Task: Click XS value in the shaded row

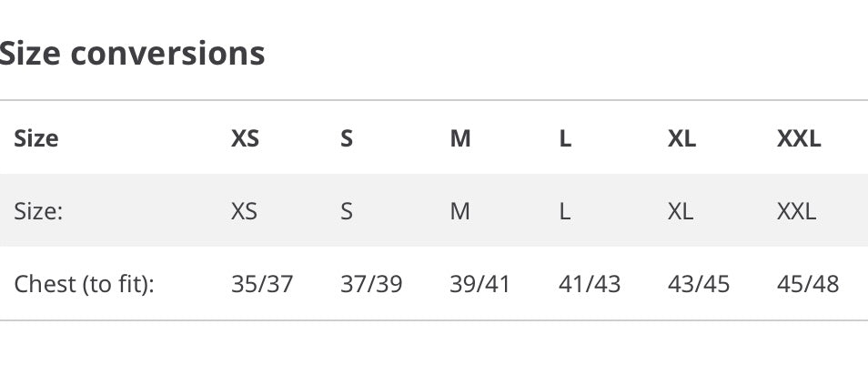Action: [x=244, y=212]
